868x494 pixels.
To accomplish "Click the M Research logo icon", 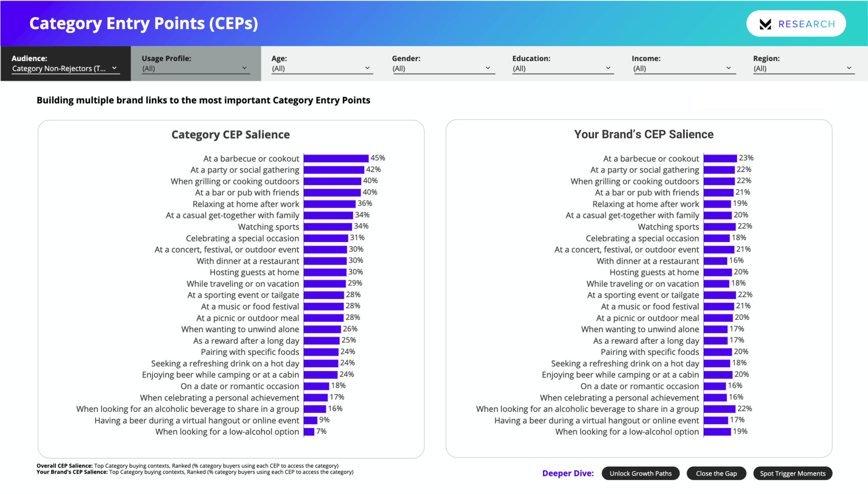I will (766, 24).
